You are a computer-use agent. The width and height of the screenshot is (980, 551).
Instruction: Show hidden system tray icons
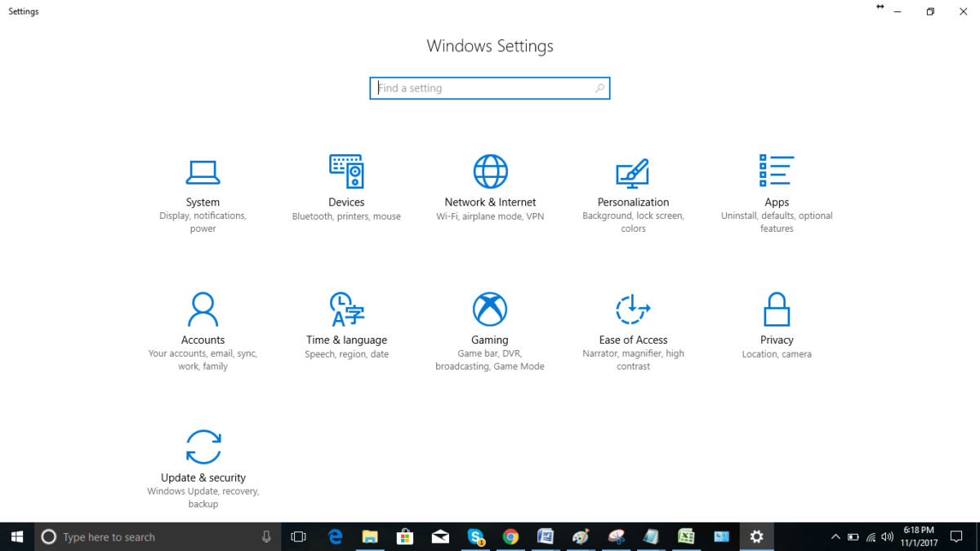835,537
